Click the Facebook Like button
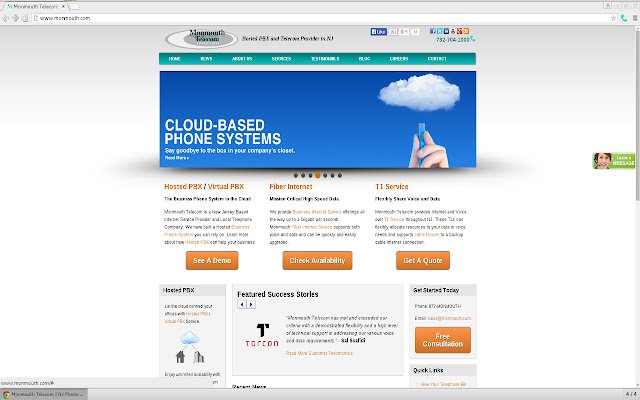Viewport: 640px width, 400px height. [378, 31]
